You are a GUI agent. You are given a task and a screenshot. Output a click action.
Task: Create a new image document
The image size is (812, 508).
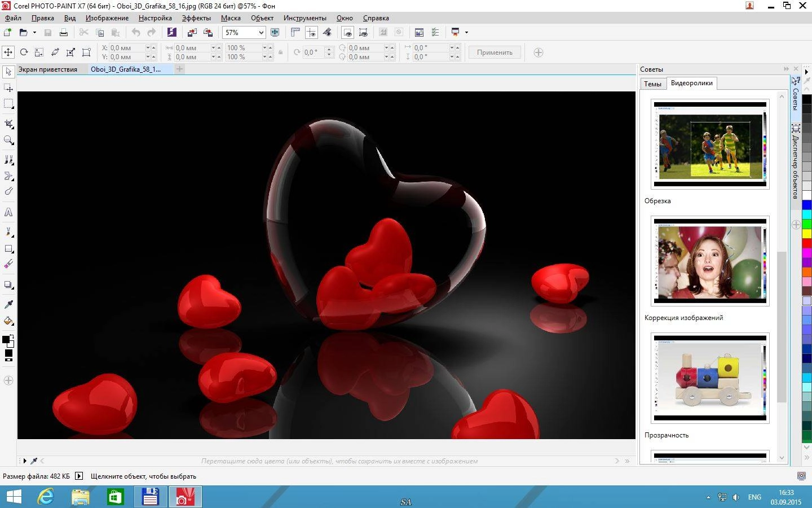8,32
